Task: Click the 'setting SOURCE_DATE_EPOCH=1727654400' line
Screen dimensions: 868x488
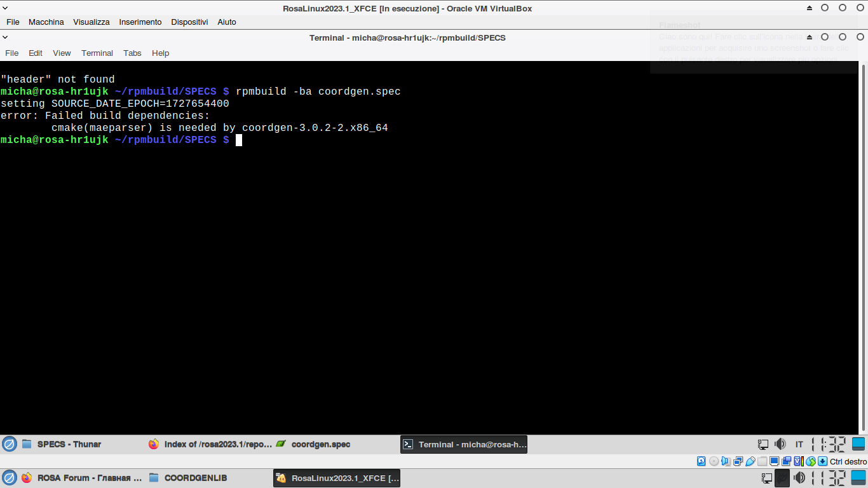Action: [x=115, y=104]
